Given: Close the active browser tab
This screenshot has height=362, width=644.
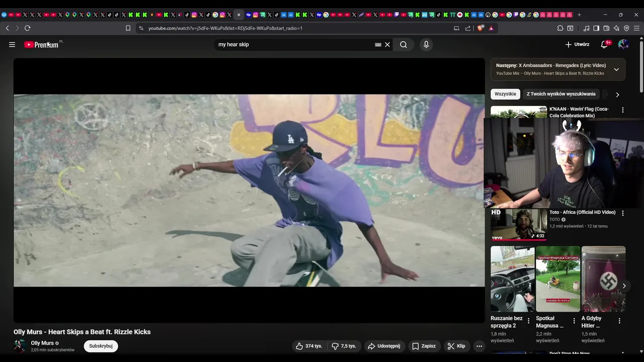Looking at the screenshot, I should 238,15.
